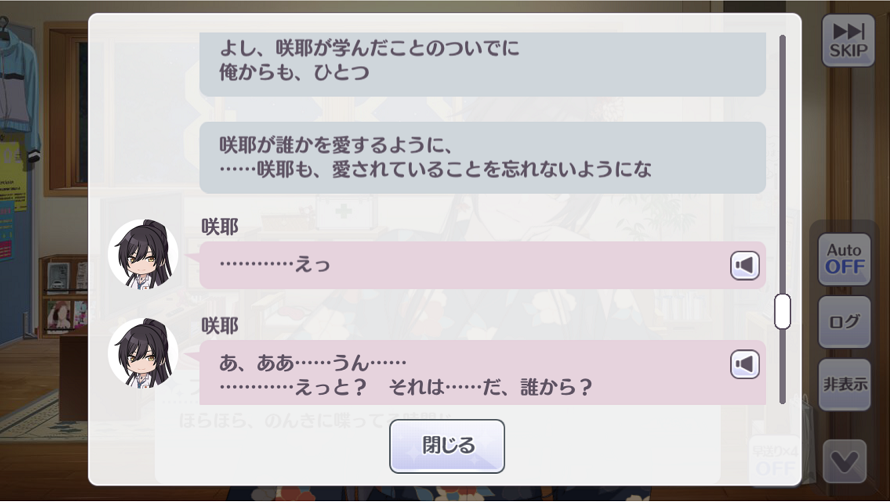
Task: Toggle the Auto OFF switch
Action: (844, 259)
